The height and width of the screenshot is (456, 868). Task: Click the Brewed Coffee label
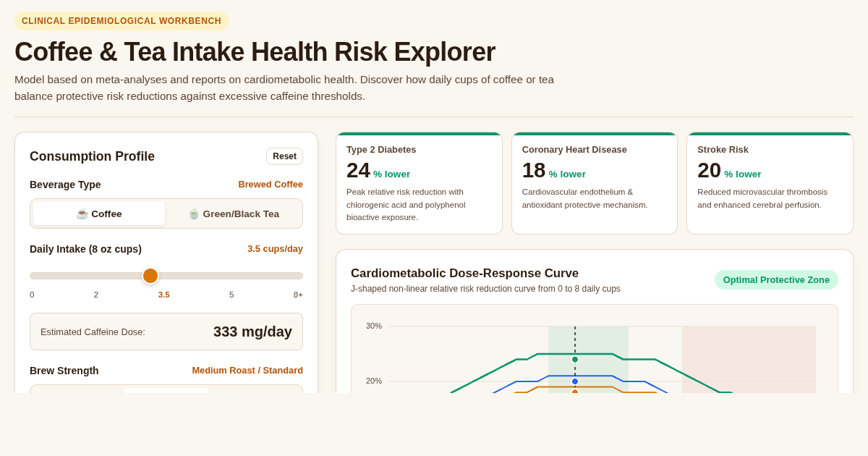coord(271,185)
